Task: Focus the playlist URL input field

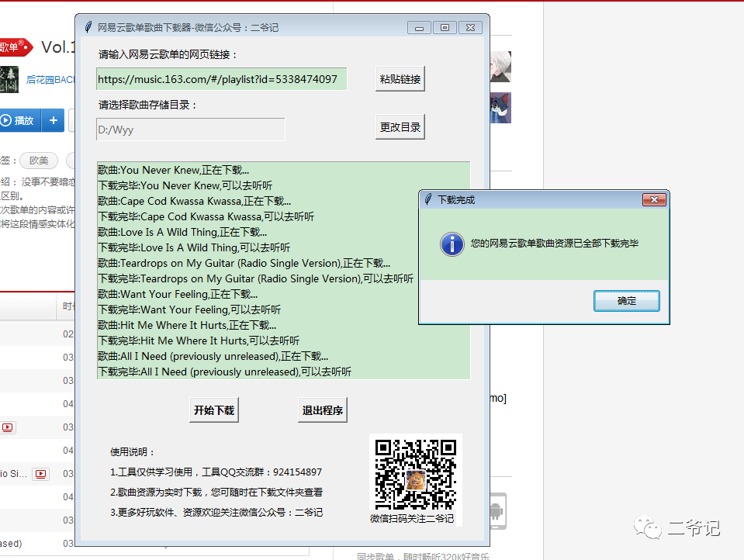Action: click(x=222, y=79)
